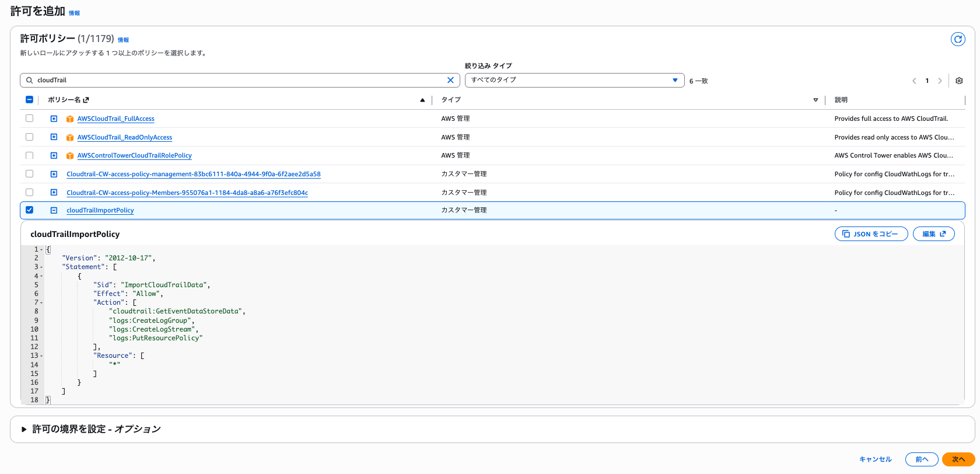This screenshot has width=980, height=474.
Task: Open the filter type dropdown
Action: point(574,80)
